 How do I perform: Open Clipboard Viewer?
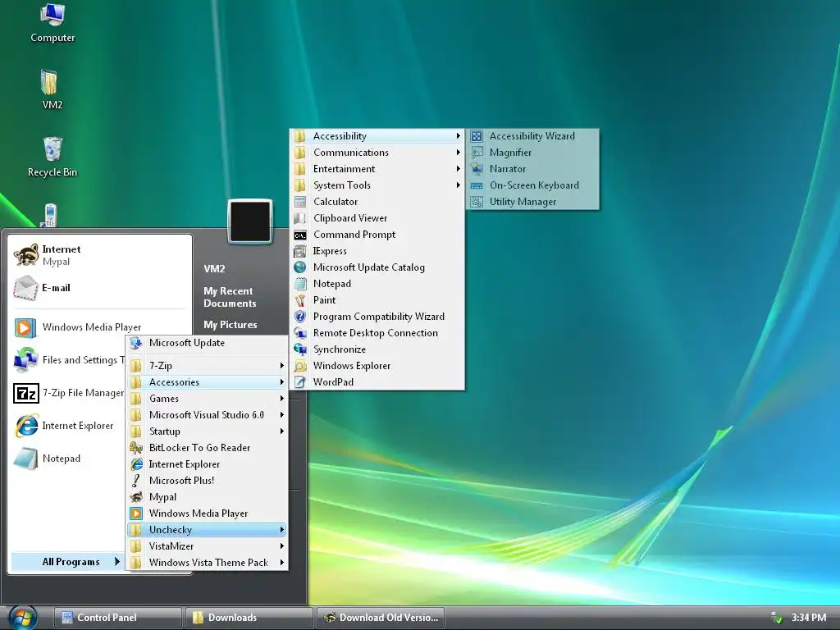point(377,218)
